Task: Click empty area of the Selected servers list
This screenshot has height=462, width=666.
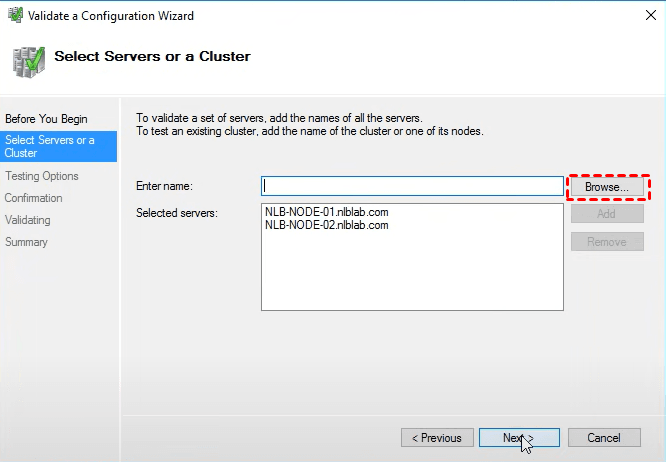Action: point(412,275)
